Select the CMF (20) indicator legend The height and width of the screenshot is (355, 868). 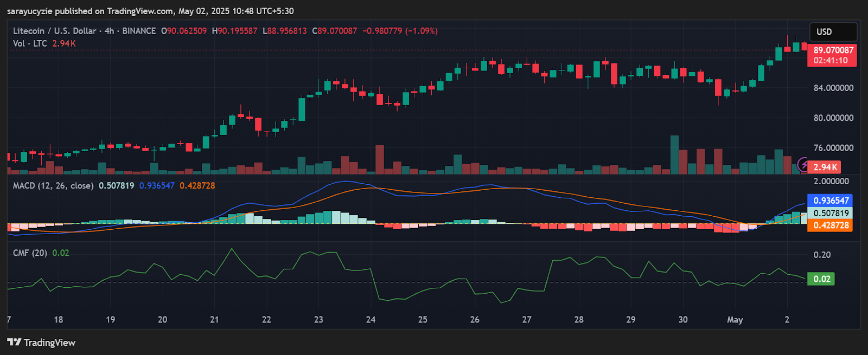30,253
